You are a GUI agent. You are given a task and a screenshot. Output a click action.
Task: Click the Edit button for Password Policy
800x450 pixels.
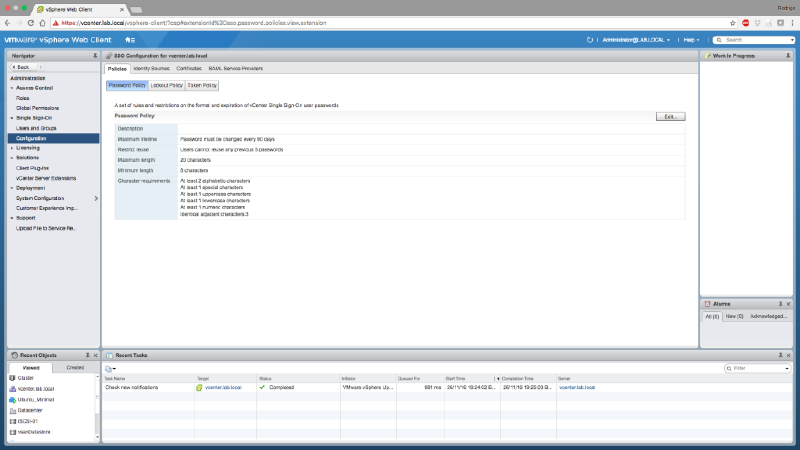click(x=669, y=117)
